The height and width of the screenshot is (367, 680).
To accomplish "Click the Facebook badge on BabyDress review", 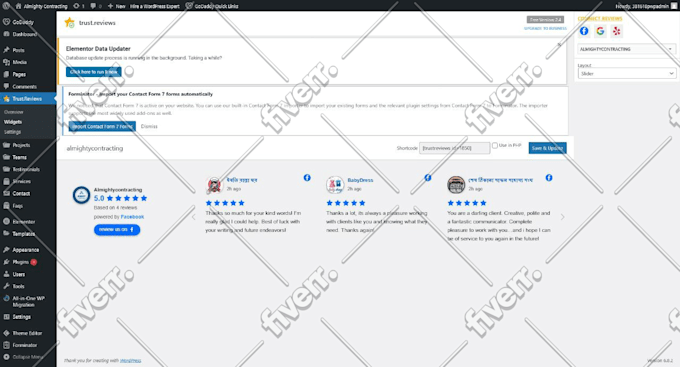I will tap(428, 177).
